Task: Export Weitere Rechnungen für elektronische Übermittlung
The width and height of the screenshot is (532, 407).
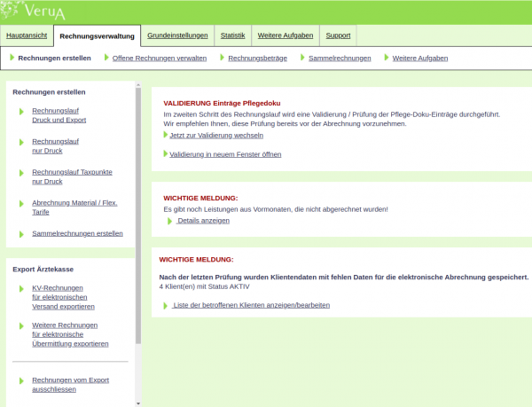Action: 70,334
